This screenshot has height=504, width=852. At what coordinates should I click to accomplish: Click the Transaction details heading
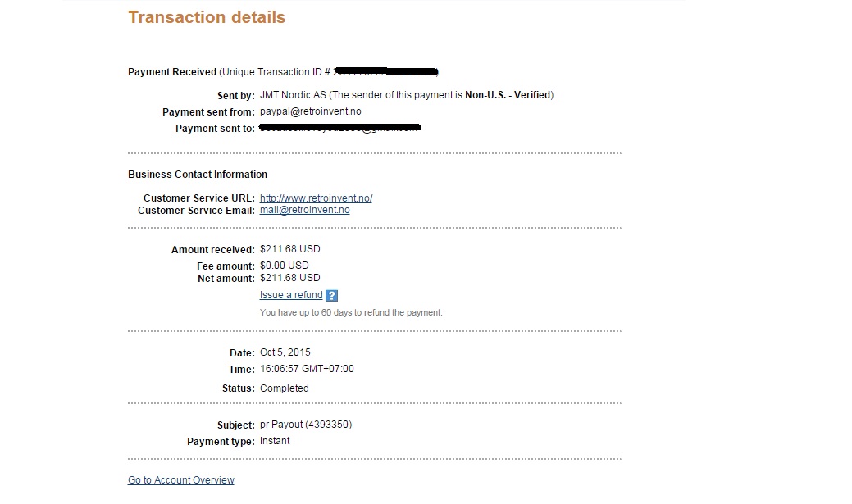207,17
